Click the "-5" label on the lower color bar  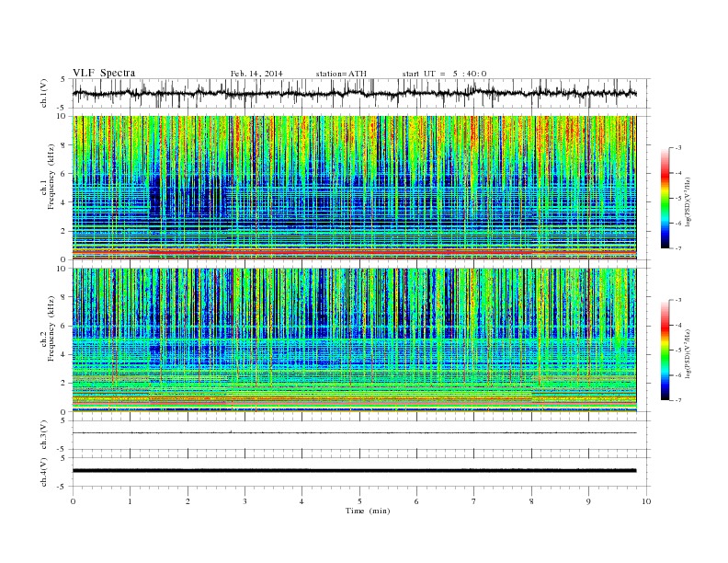678,350
